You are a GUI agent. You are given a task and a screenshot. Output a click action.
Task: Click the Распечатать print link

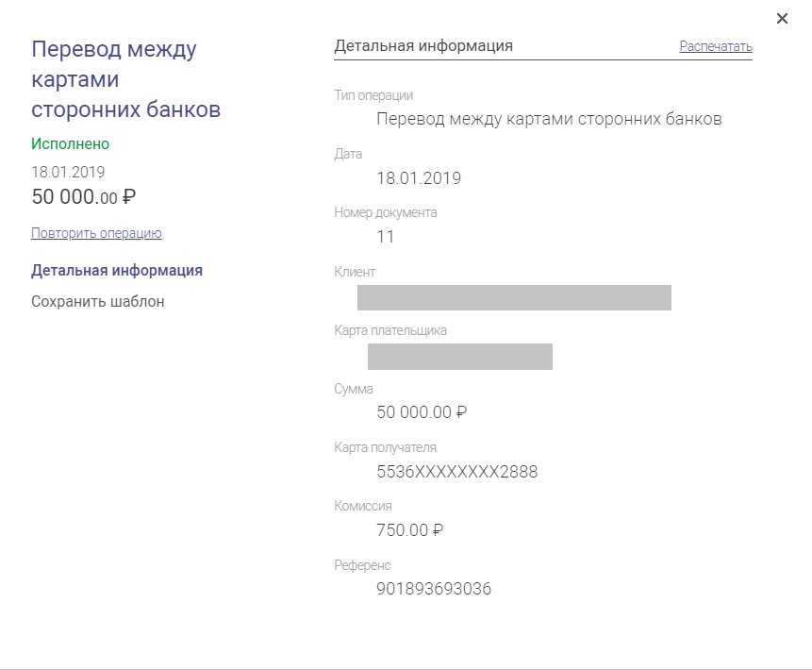(716, 46)
